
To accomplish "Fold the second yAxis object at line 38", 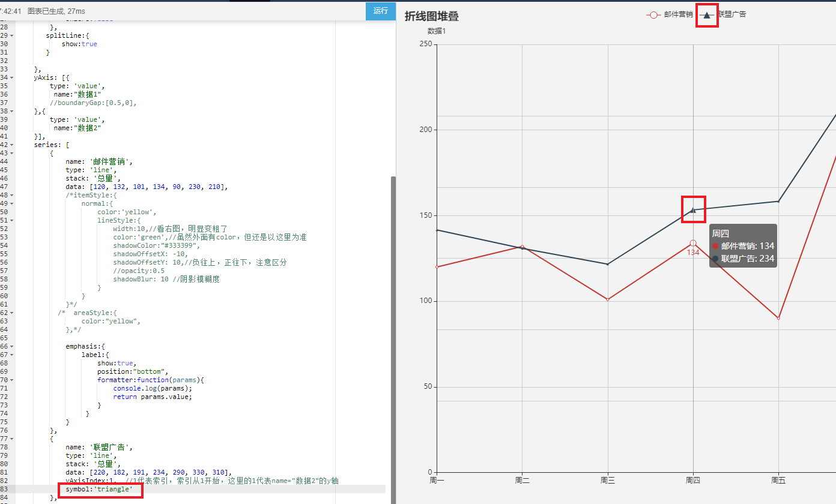I will (11, 111).
